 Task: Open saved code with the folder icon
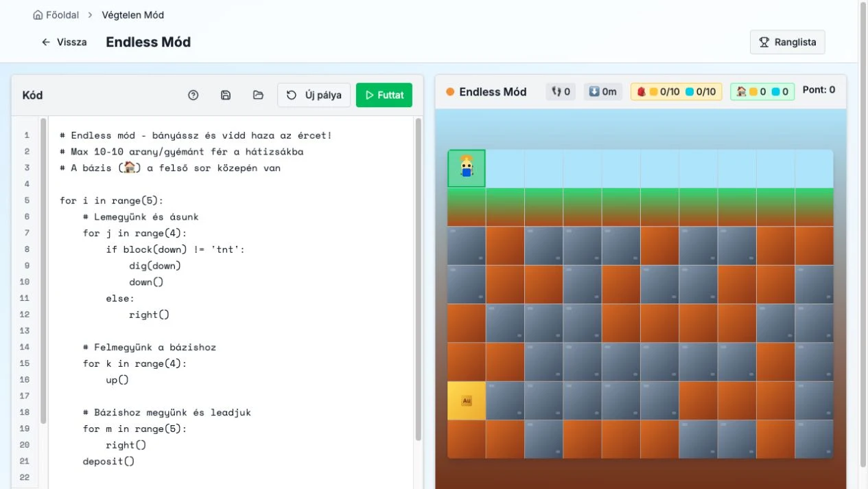coord(258,95)
